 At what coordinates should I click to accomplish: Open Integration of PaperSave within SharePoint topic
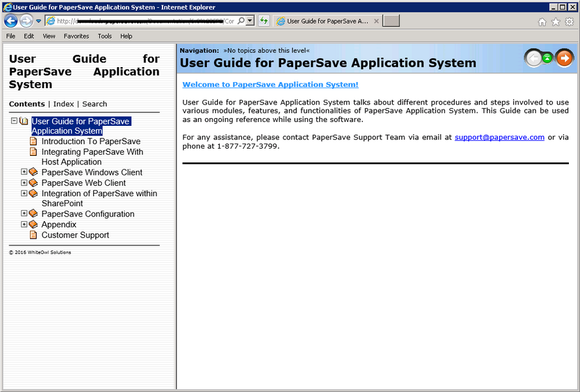click(99, 198)
